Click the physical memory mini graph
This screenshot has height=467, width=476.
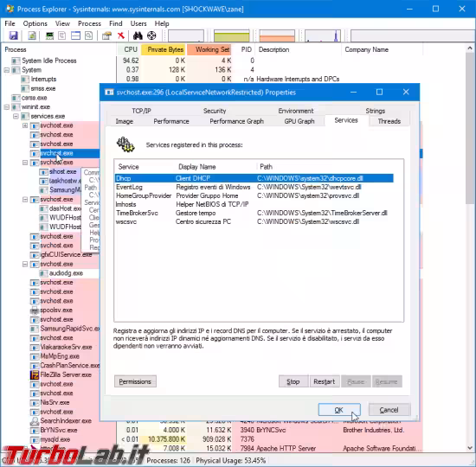277,35
